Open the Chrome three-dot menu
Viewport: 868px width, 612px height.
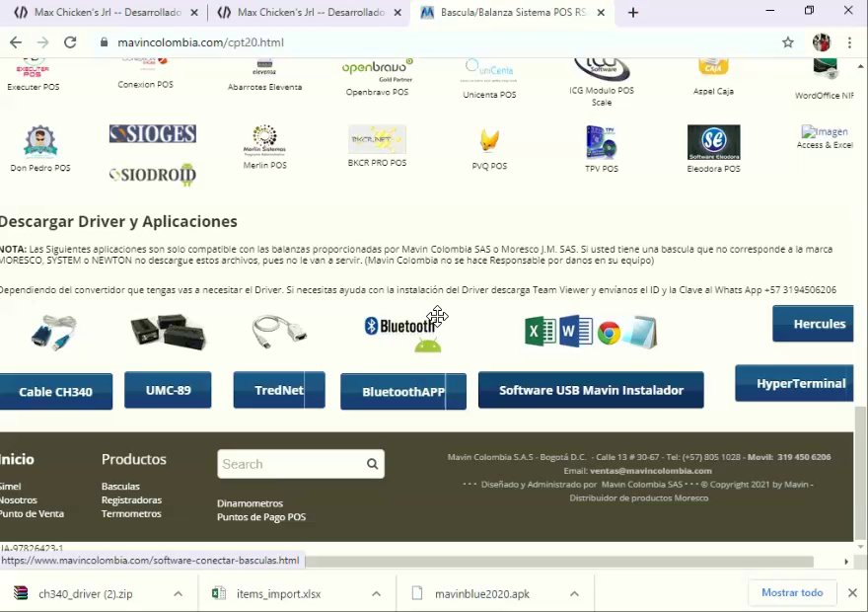click(x=849, y=42)
